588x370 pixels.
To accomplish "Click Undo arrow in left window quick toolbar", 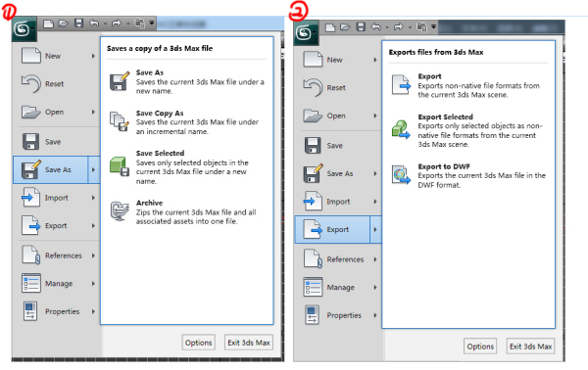I will pyautogui.click(x=94, y=23).
